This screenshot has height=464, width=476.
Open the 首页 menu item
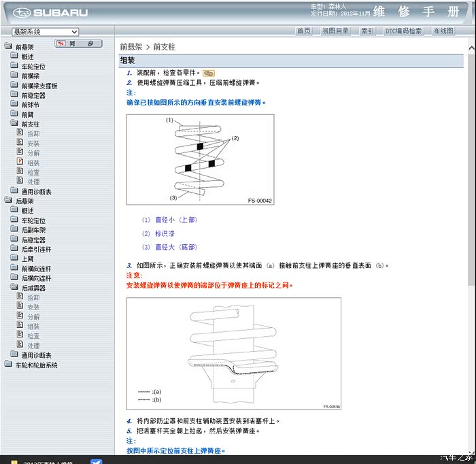click(x=304, y=31)
